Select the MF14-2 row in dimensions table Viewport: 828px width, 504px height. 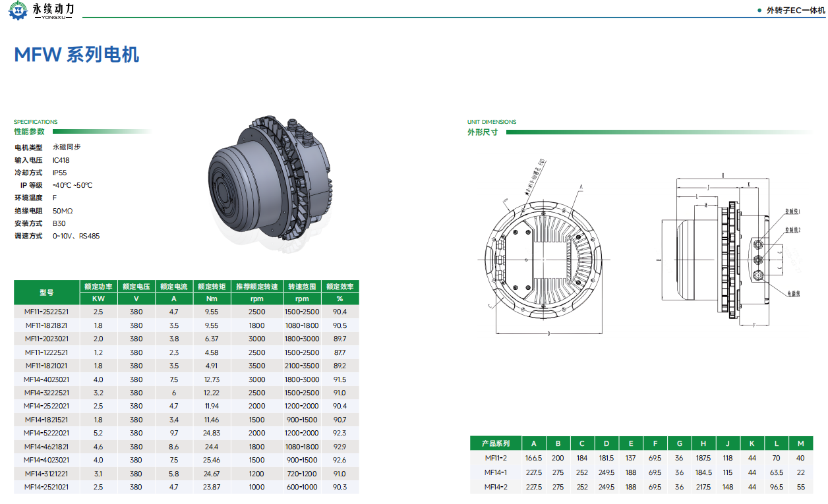(x=495, y=487)
